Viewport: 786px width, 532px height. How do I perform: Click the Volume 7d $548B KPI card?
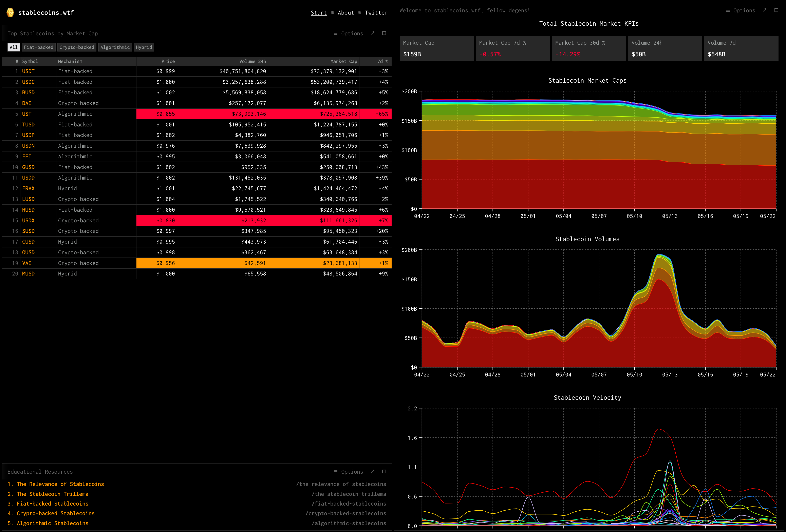click(x=741, y=49)
